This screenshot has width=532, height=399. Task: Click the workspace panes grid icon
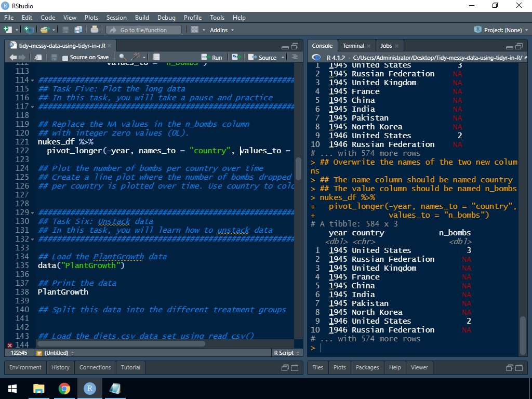tap(195, 30)
